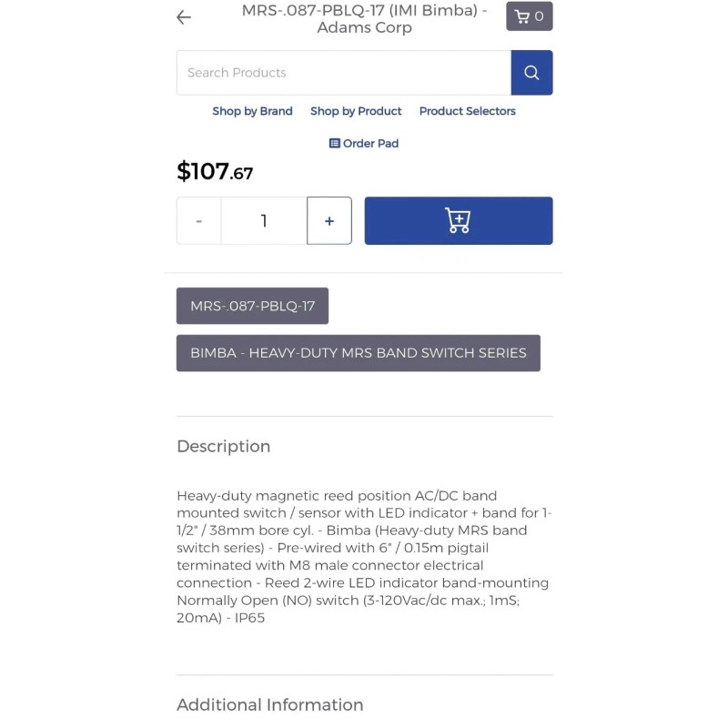Go back using the left arrow
Screen dimensions: 728x728
point(184,17)
